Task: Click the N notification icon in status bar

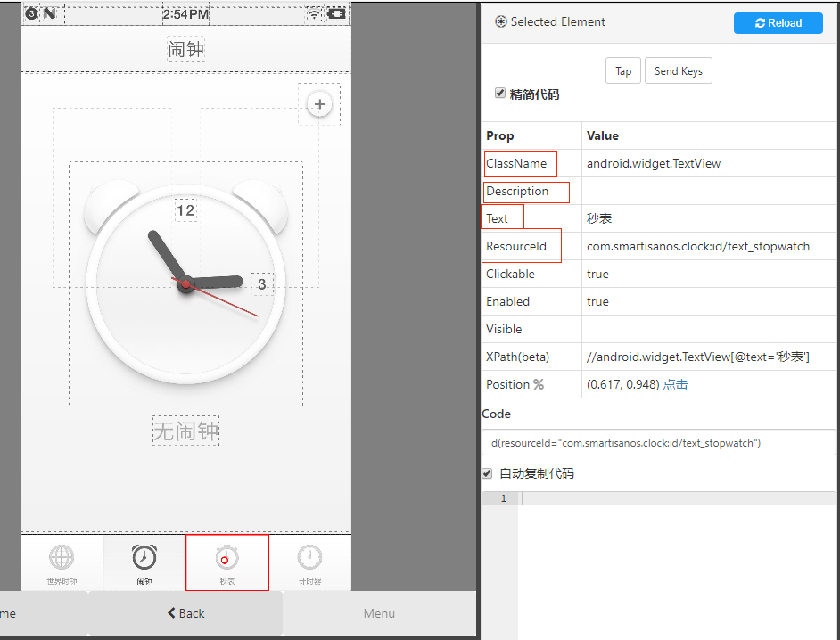Action: pos(49,13)
